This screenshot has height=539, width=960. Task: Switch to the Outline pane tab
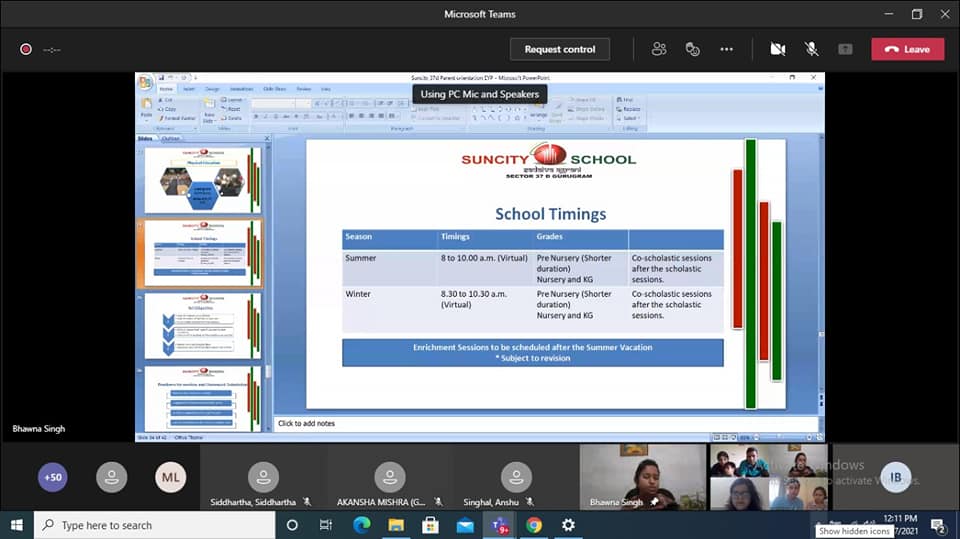click(171, 138)
